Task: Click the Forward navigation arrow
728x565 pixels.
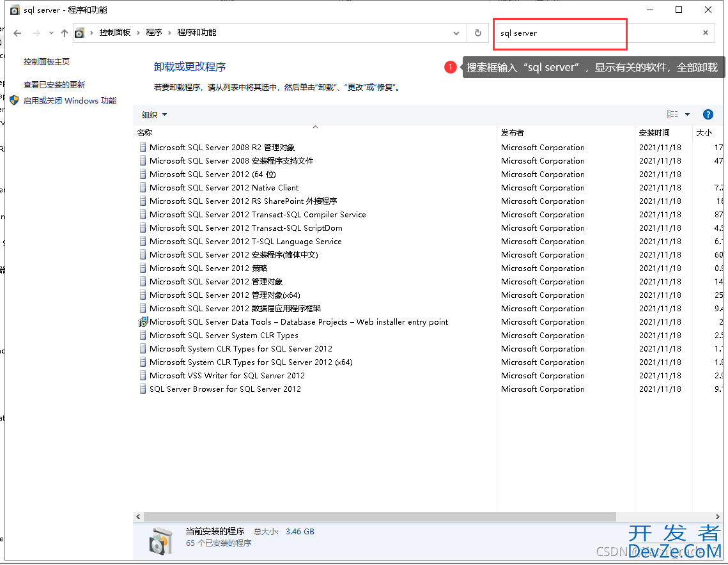Action: pos(36,33)
